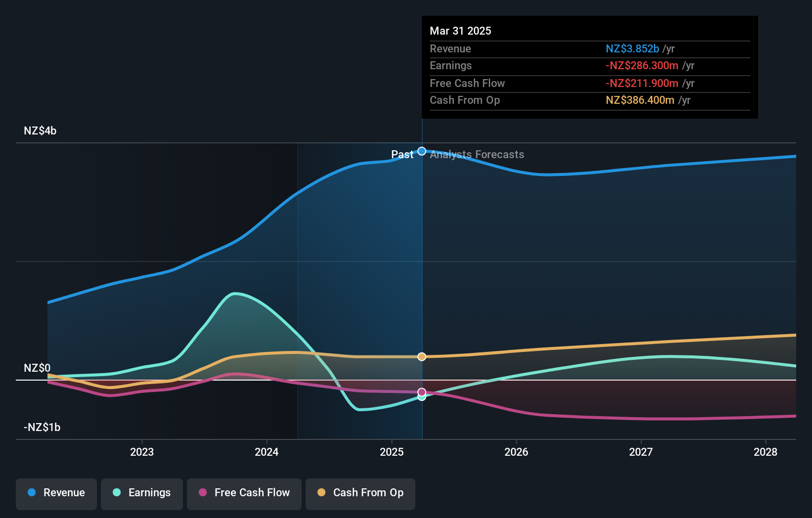
Task: Click the NZ$386.400m cash from op value
Action: coord(640,100)
